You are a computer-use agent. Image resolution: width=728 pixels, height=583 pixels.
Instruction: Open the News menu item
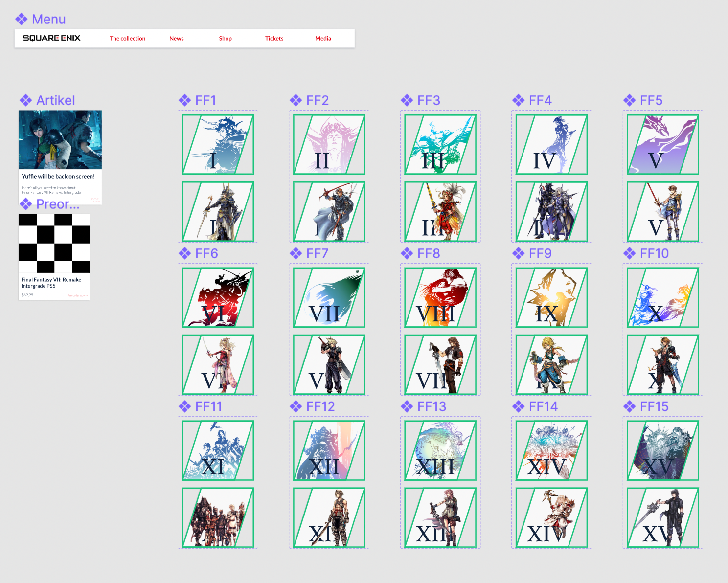(x=177, y=38)
